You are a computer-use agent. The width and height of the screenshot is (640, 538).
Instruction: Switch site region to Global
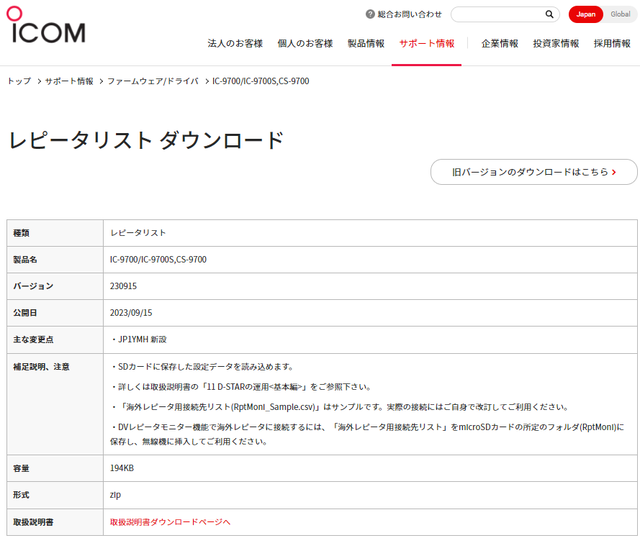point(620,14)
